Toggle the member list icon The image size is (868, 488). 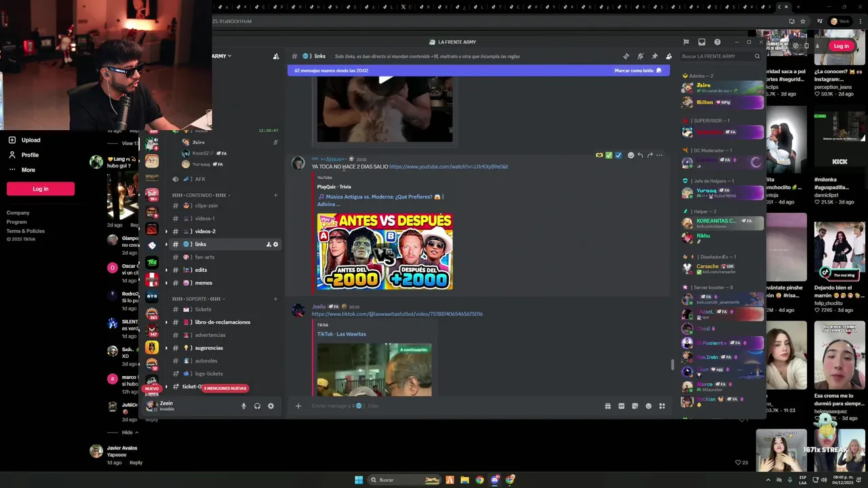coord(669,56)
